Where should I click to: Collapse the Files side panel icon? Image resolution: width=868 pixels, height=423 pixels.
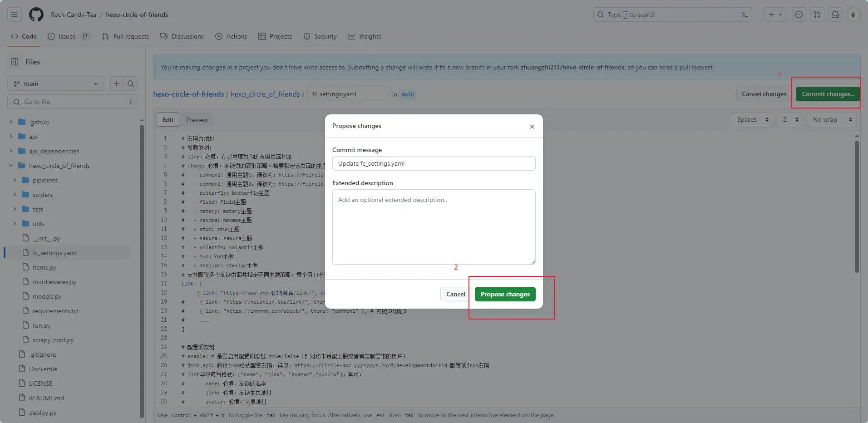[15, 62]
